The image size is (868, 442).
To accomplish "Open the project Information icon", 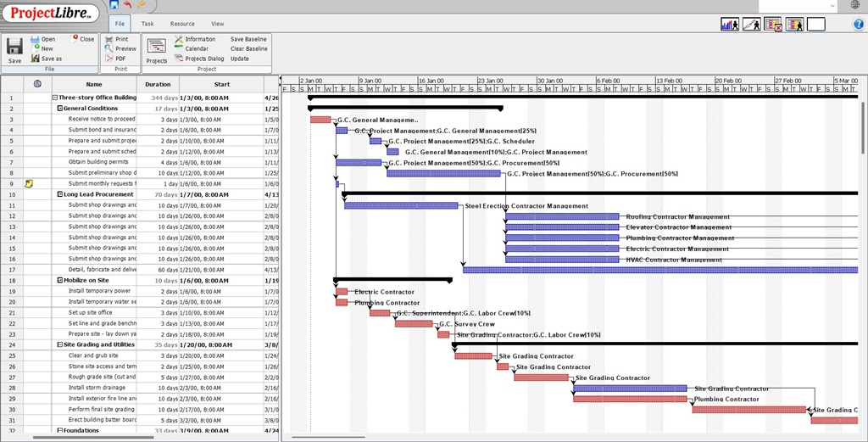I will (179, 39).
